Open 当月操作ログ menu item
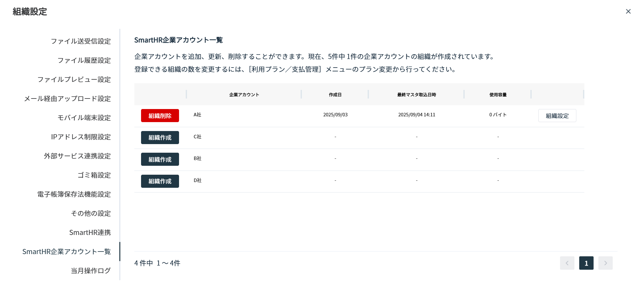 click(91, 271)
